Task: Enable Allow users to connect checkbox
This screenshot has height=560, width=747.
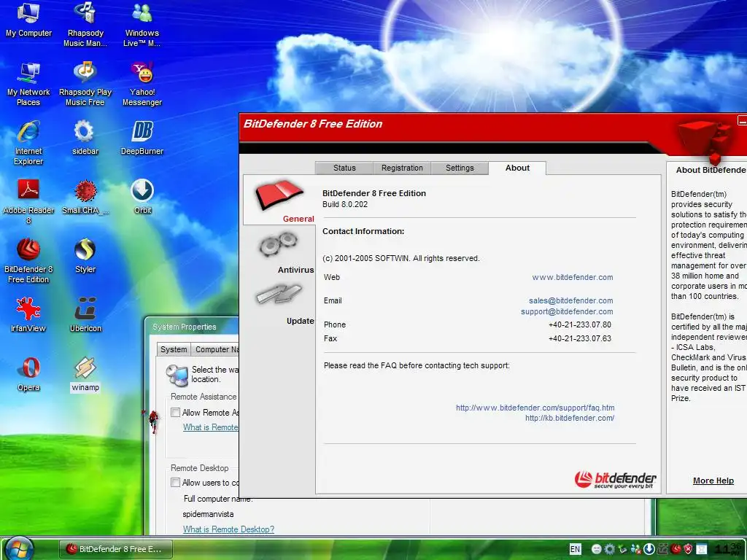Action: 175,483
